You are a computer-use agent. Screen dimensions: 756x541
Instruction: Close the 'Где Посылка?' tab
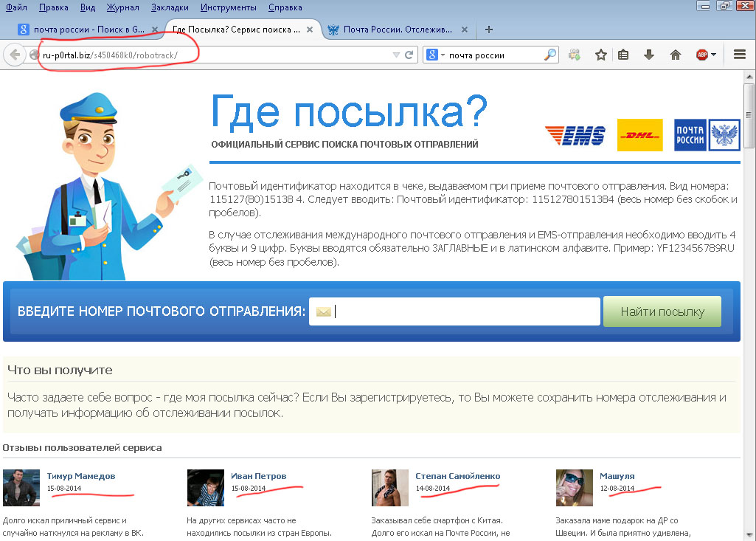(x=310, y=30)
